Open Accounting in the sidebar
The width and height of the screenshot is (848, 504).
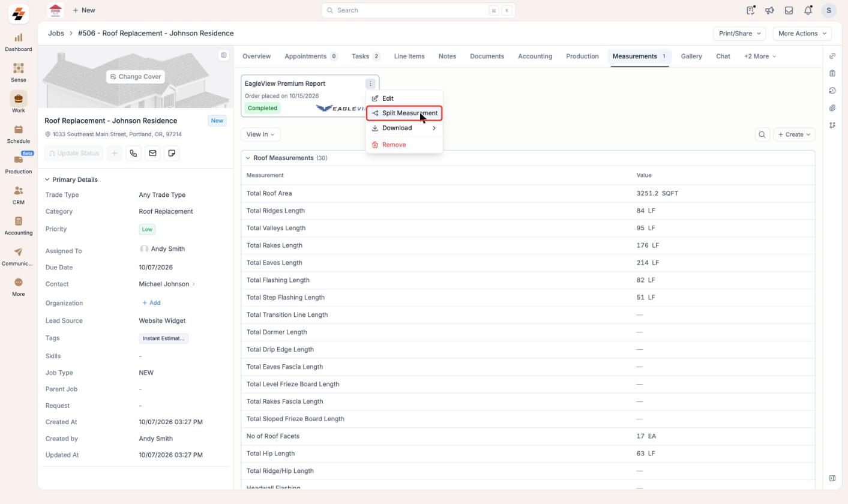[18, 226]
